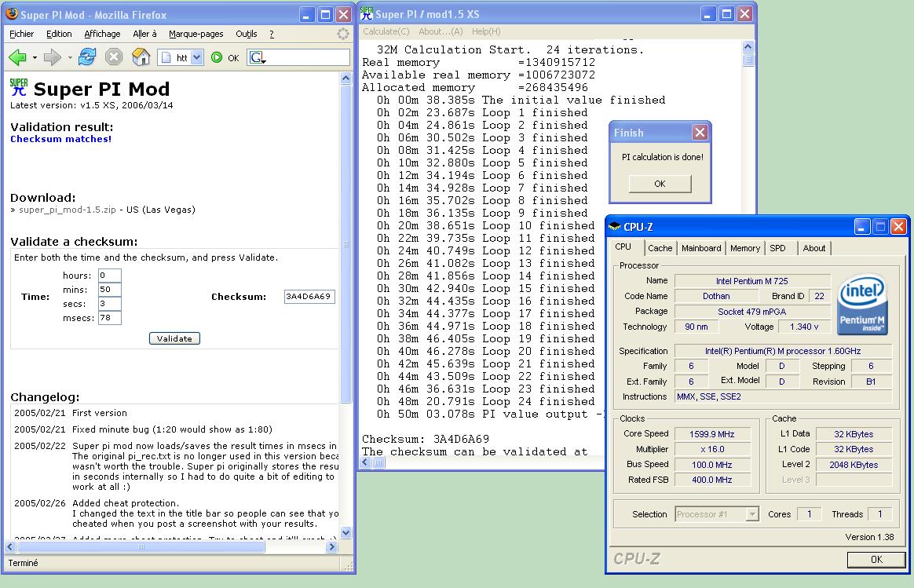Select the CPU tab in CPU-Z
This screenshot has width=914, height=588.
point(623,247)
